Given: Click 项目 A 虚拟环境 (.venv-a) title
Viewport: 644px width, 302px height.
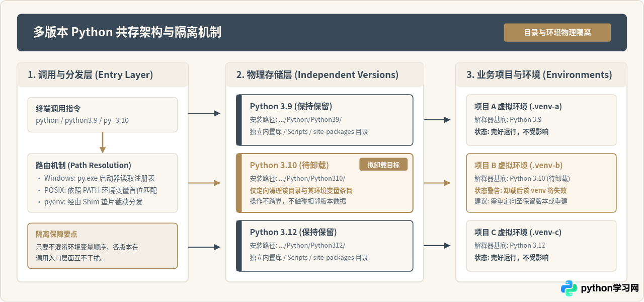Looking at the screenshot, I should click(x=518, y=106).
